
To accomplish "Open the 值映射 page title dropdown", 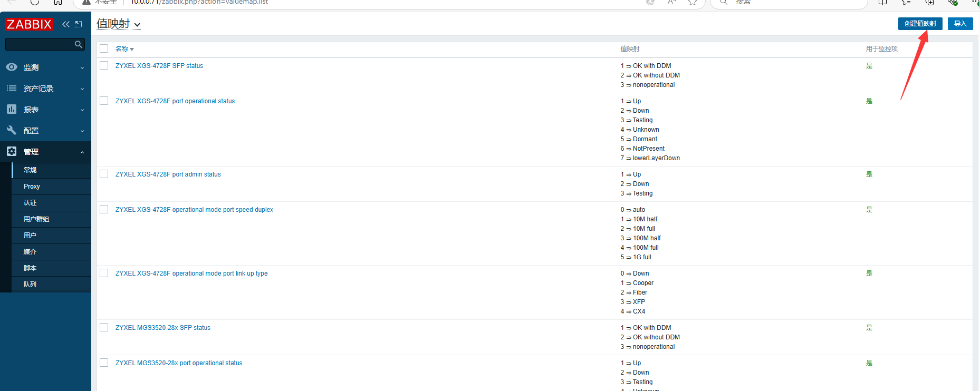I will [119, 24].
